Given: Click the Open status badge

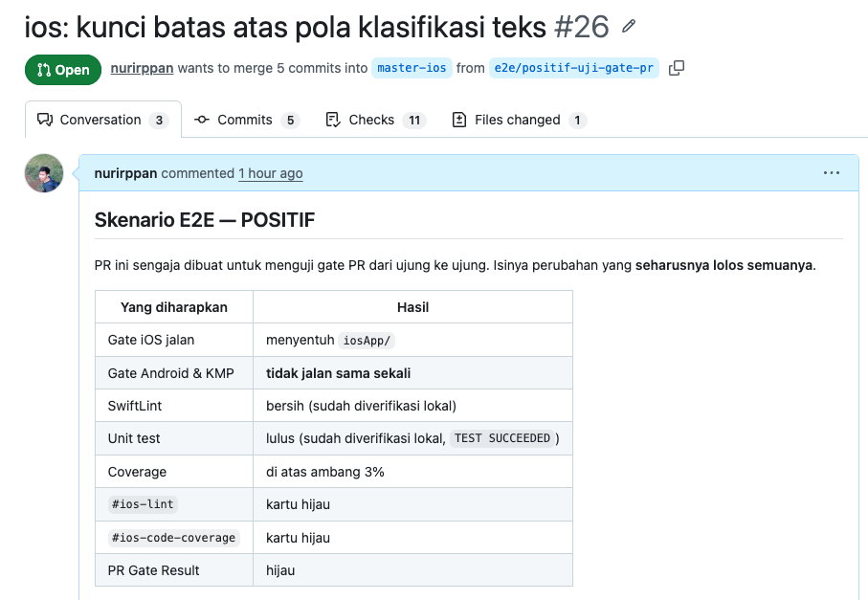Looking at the screenshot, I should pyautogui.click(x=63, y=70).
